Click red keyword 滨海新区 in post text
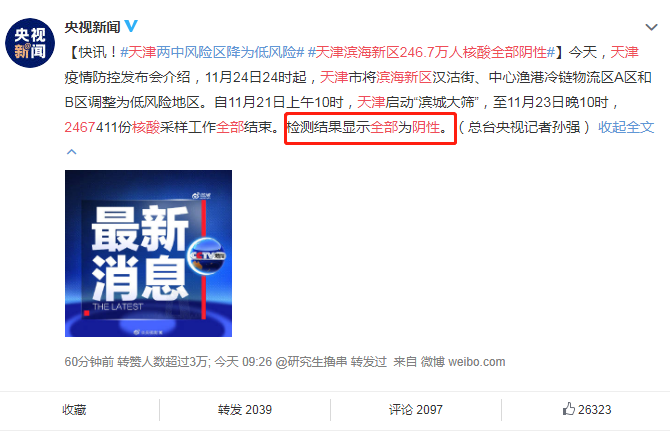670x431 pixels. [x=404, y=77]
